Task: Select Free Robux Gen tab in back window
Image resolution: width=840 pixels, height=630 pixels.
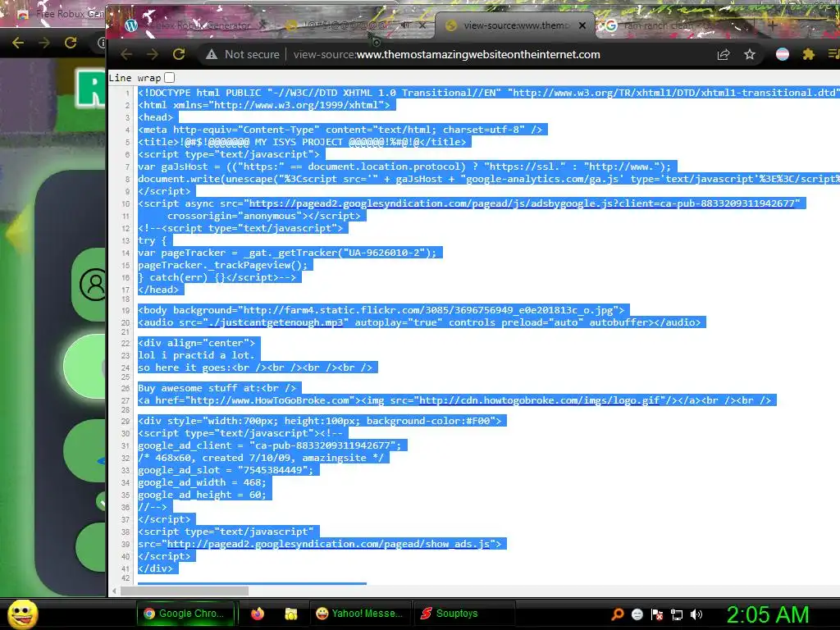Action: tap(60, 14)
